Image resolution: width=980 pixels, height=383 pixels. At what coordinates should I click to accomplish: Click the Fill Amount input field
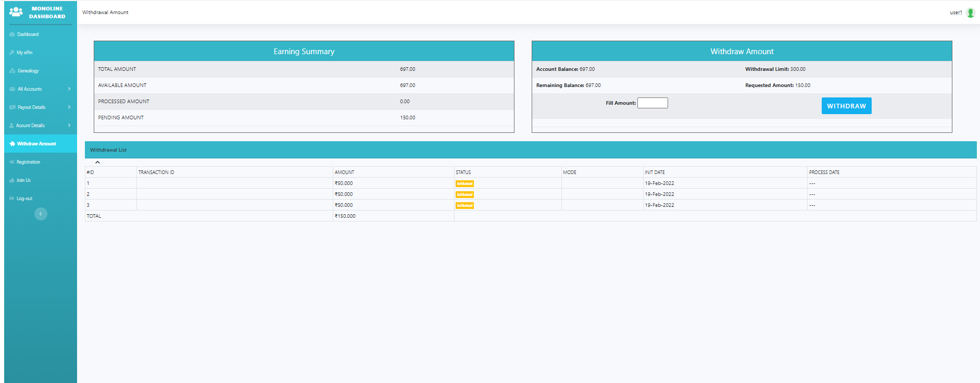pos(652,103)
